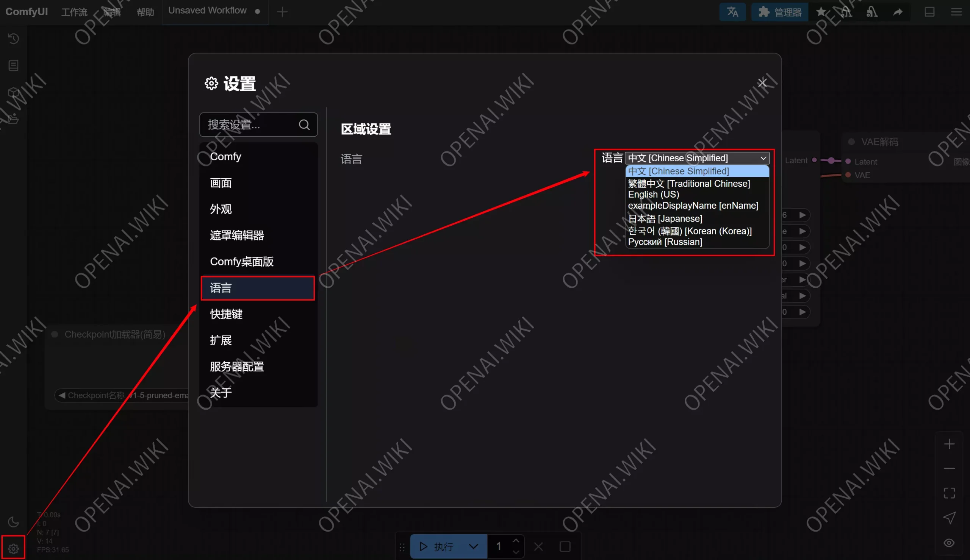Click the star icon in top bar
970x560 pixels.
coord(821,12)
